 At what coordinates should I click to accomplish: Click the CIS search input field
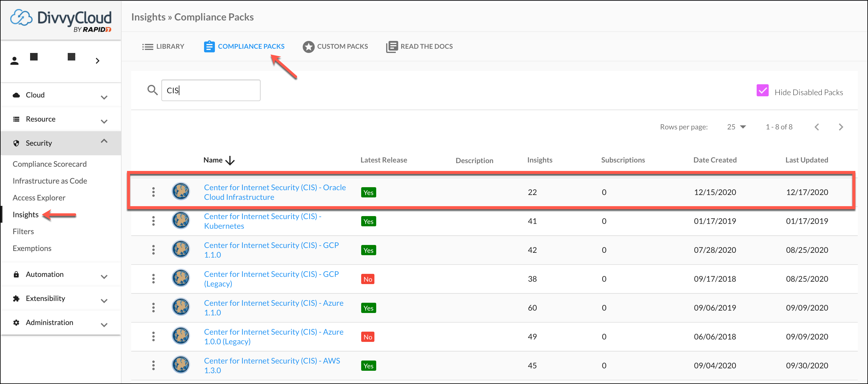pos(211,90)
